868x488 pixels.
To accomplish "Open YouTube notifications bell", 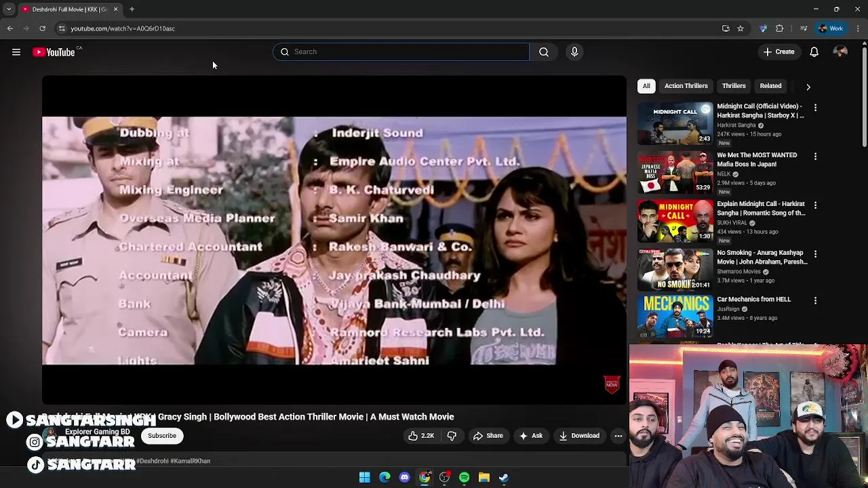I will (814, 52).
